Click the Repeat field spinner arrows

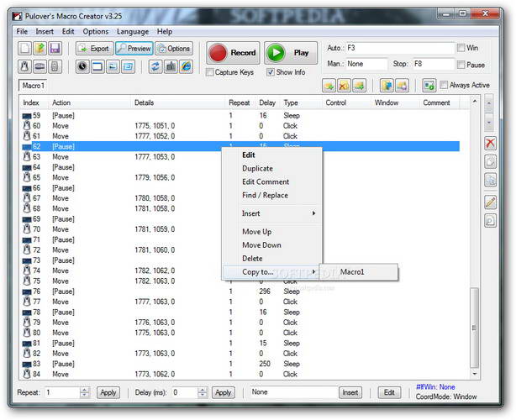(84, 392)
